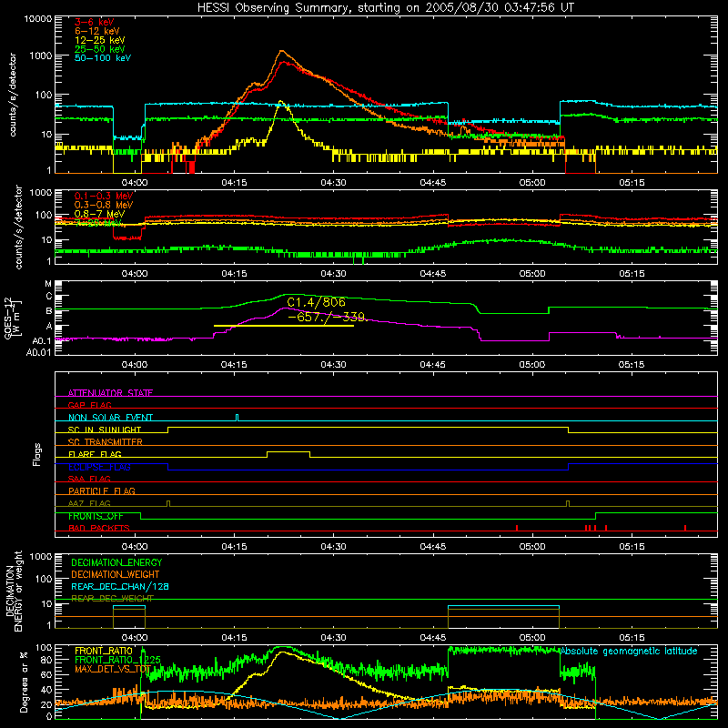Select the 50-100 keV legend label
Screen dimensions: 728x728
[x=103, y=58]
